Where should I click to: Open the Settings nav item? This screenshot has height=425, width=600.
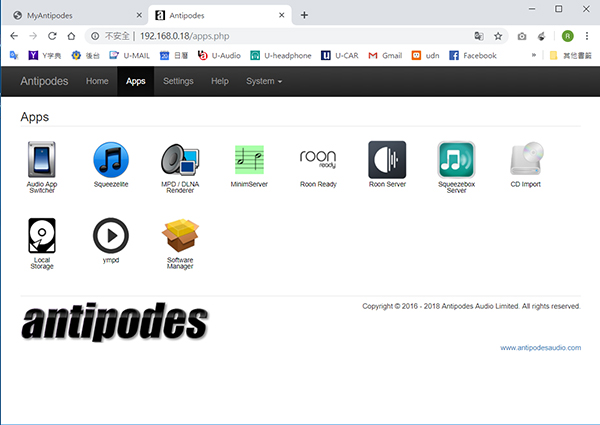(x=178, y=81)
